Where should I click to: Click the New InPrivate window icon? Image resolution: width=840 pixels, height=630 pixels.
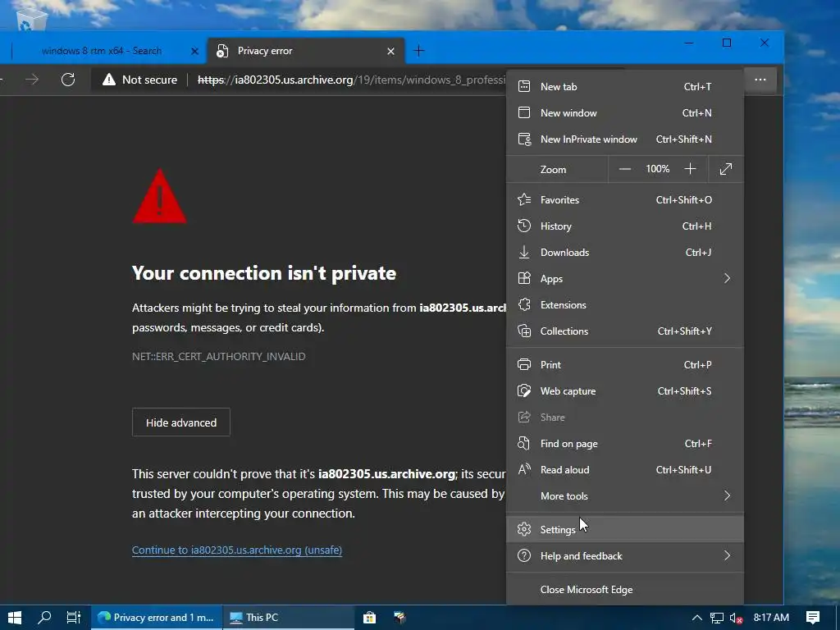(x=524, y=139)
